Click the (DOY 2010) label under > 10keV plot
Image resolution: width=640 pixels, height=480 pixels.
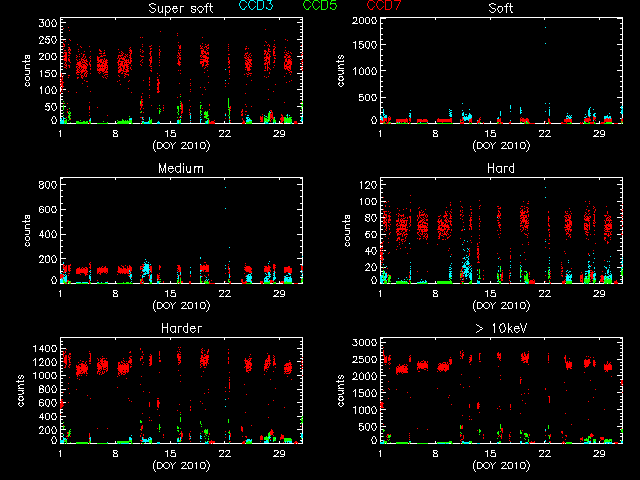click(501, 464)
